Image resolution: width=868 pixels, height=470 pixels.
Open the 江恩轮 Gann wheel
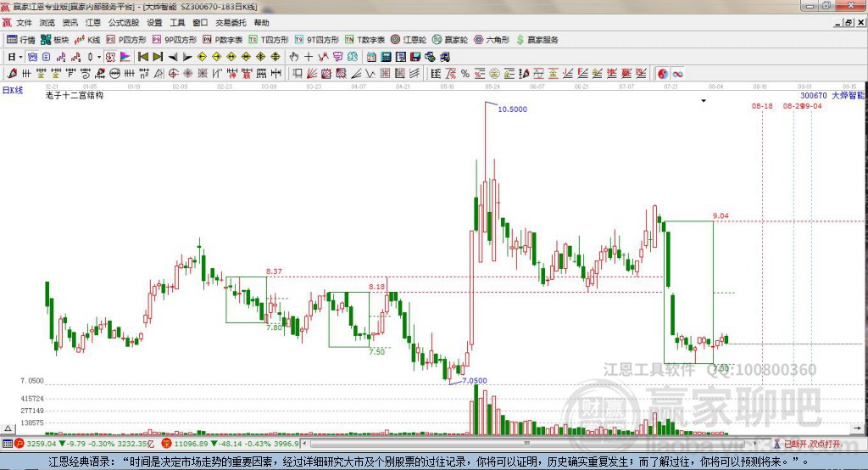(x=409, y=40)
